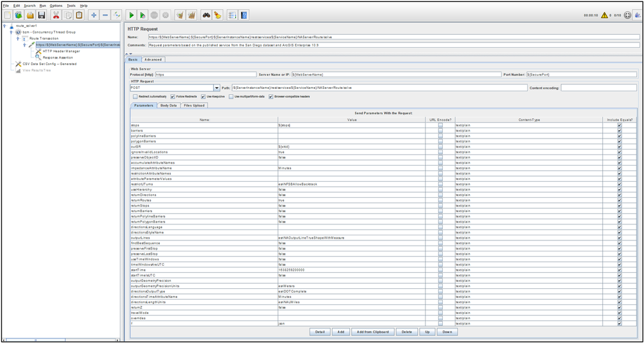Screen dimensions: 644x343
Task: Select CSV Data Set Config node
Action: tap(49, 64)
